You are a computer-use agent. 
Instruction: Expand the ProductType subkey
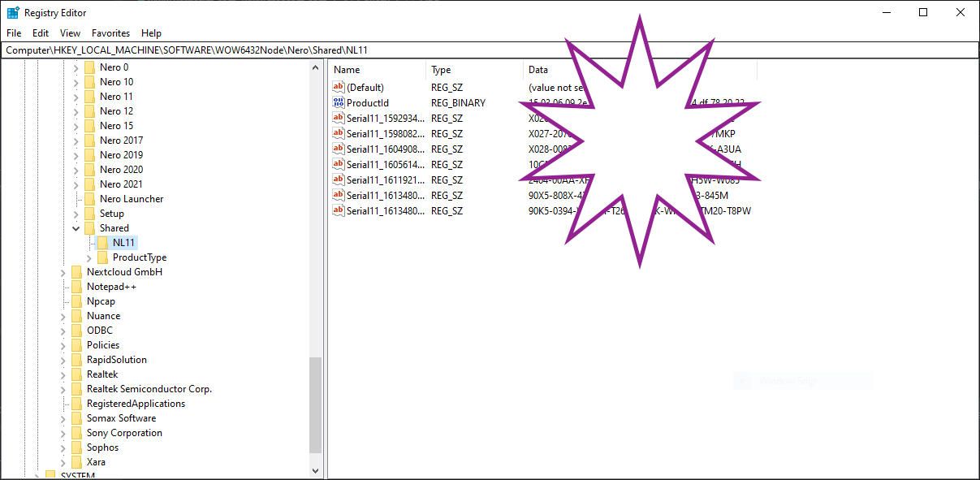(89, 257)
